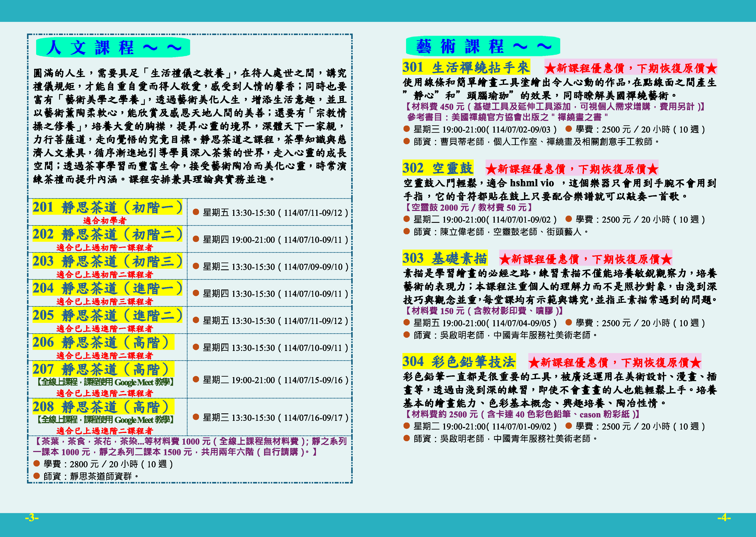Click course 304 tuition 學費：2500 元 / 20 小時
756x537 pixels.
635,427
